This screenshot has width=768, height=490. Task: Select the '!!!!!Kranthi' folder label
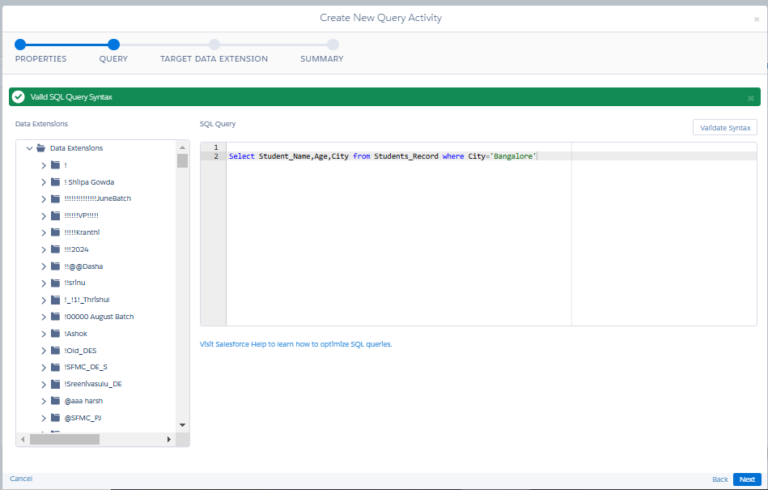(82, 232)
